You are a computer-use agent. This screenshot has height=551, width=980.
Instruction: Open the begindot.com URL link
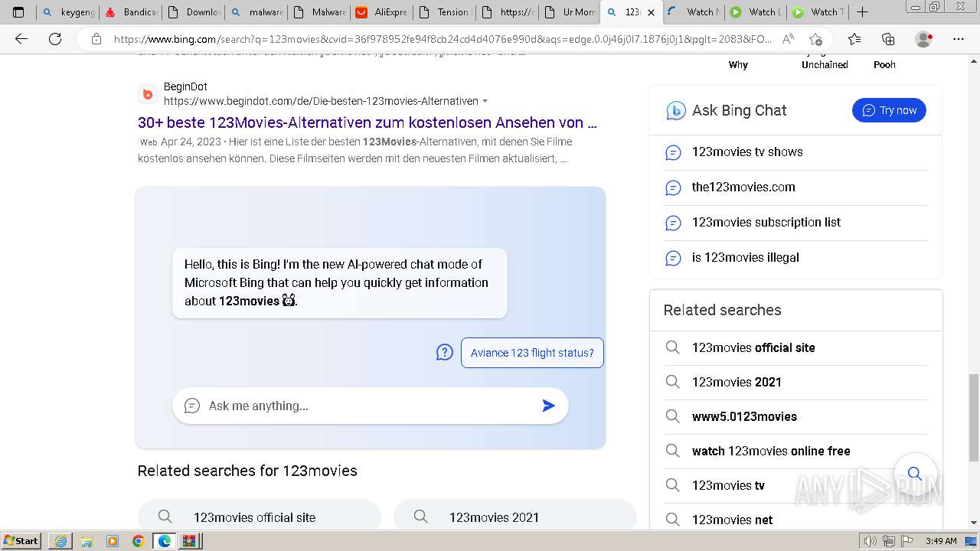click(x=321, y=101)
